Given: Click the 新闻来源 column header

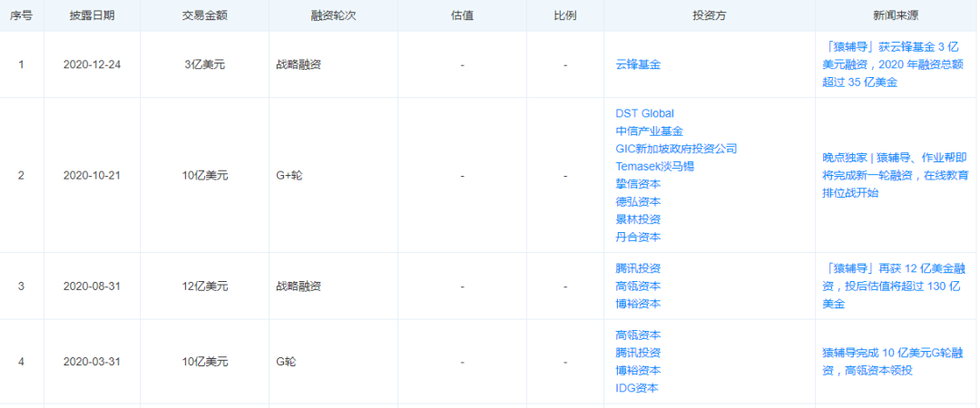Looking at the screenshot, I should pos(896,15).
